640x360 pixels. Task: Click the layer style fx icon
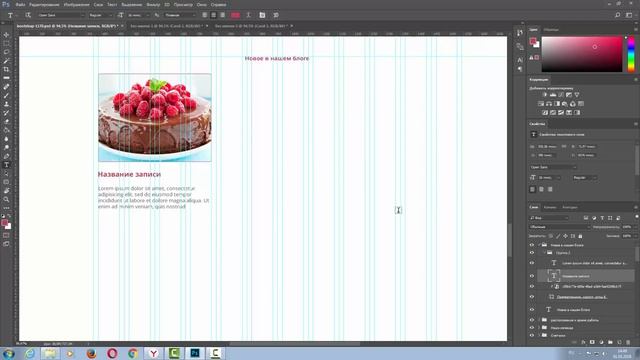pos(583,342)
